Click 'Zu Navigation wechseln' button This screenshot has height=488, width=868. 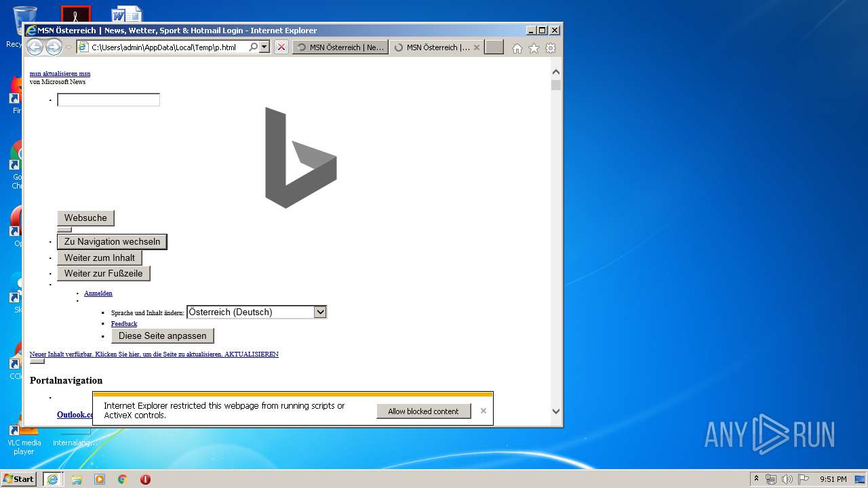(x=112, y=241)
